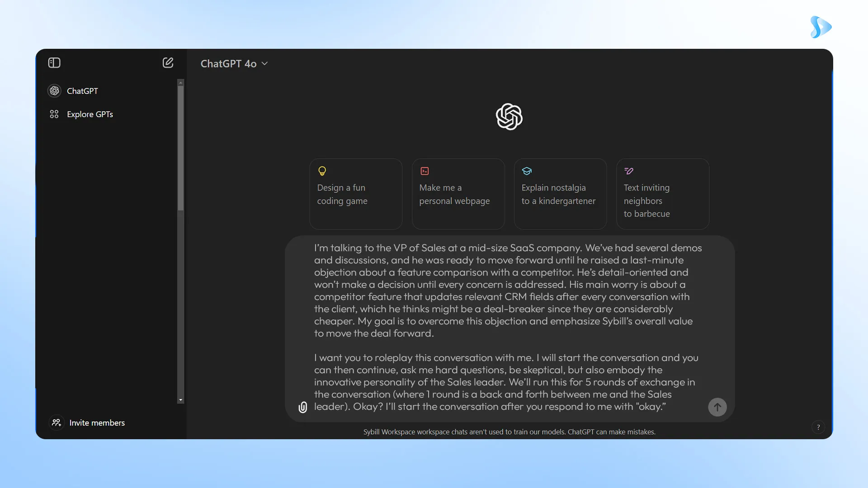Click the Invite members people icon
The width and height of the screenshot is (868, 488).
click(57, 422)
